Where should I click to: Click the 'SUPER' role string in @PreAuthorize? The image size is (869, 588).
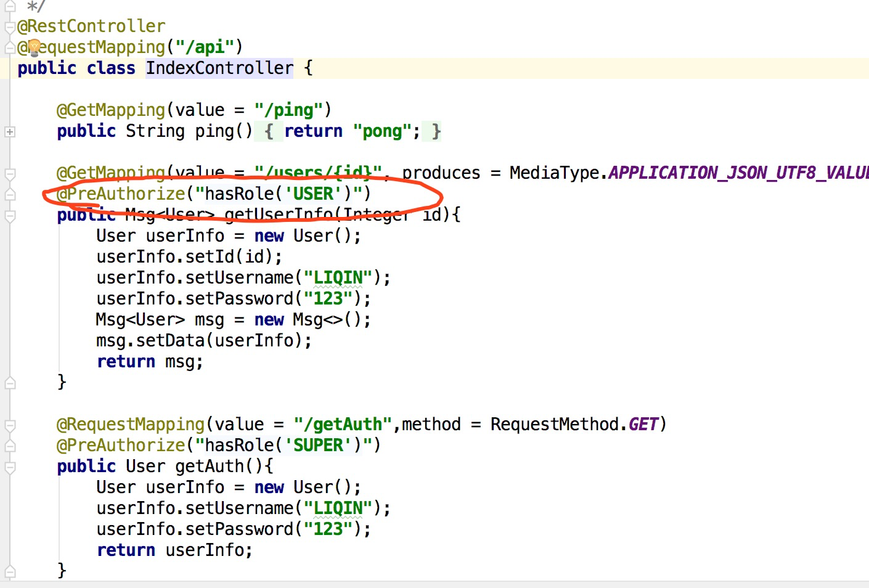(318, 445)
